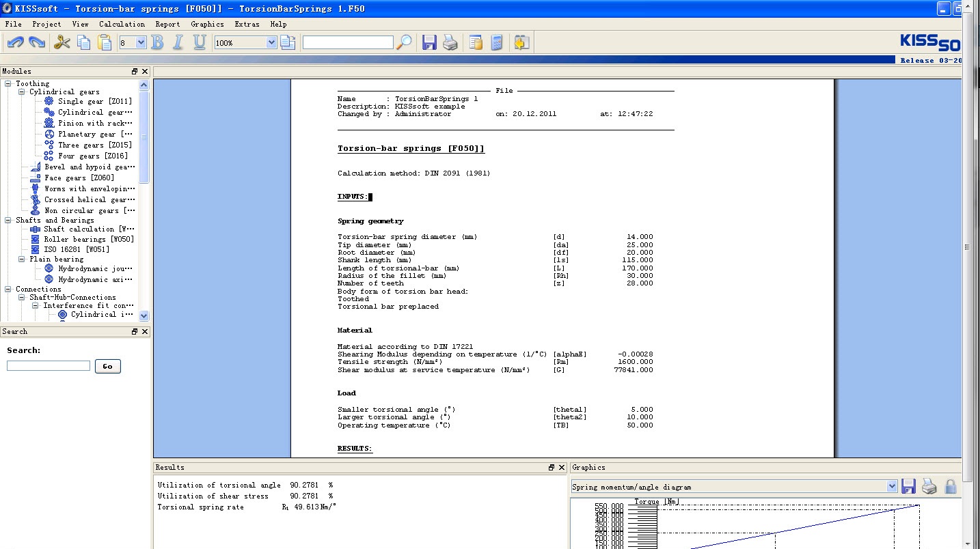
Task: Toggle underline formatting
Action: coord(200,42)
